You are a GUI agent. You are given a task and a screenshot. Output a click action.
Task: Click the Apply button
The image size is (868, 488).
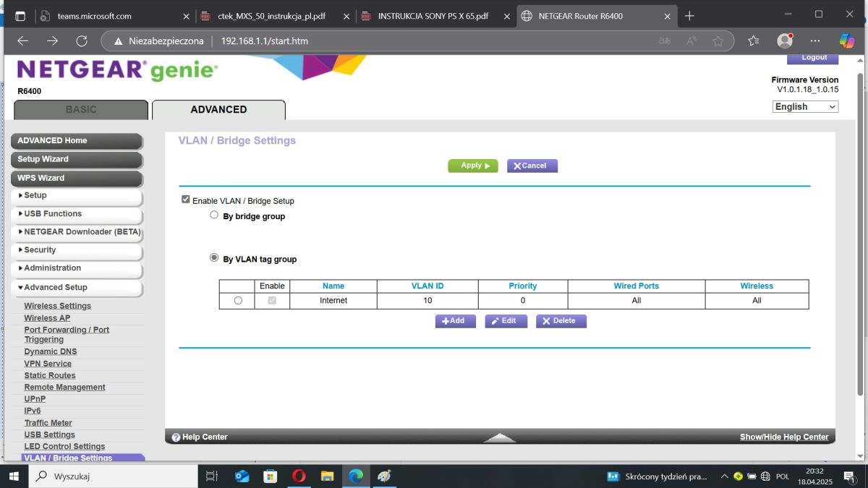coord(473,166)
